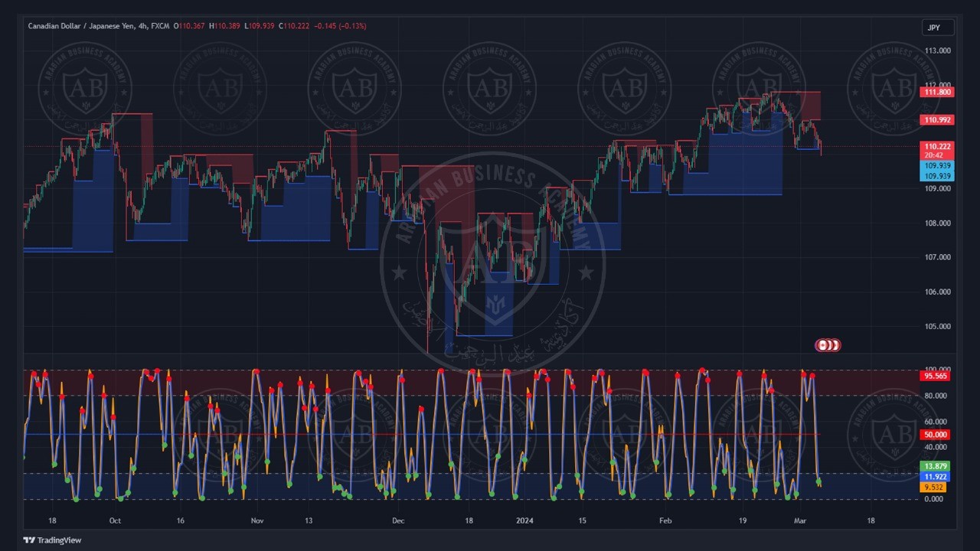Click the Oct label on time axis
Screen dimensions: 980x551
(115, 520)
